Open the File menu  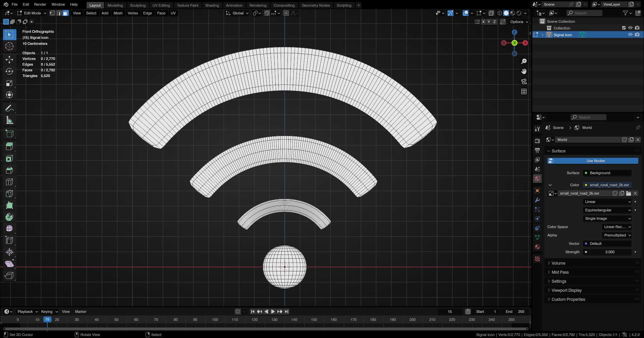tap(14, 4)
